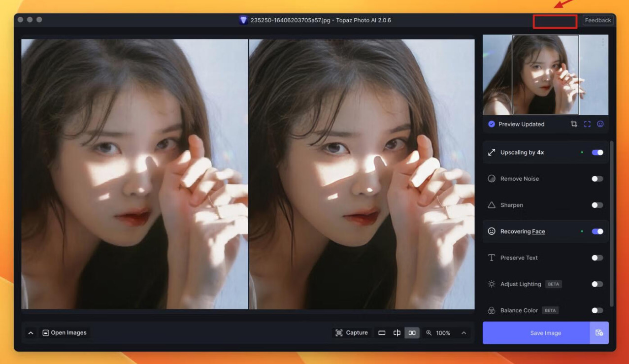Click the "Preserve Text" label
The height and width of the screenshot is (364, 629).
519,258
